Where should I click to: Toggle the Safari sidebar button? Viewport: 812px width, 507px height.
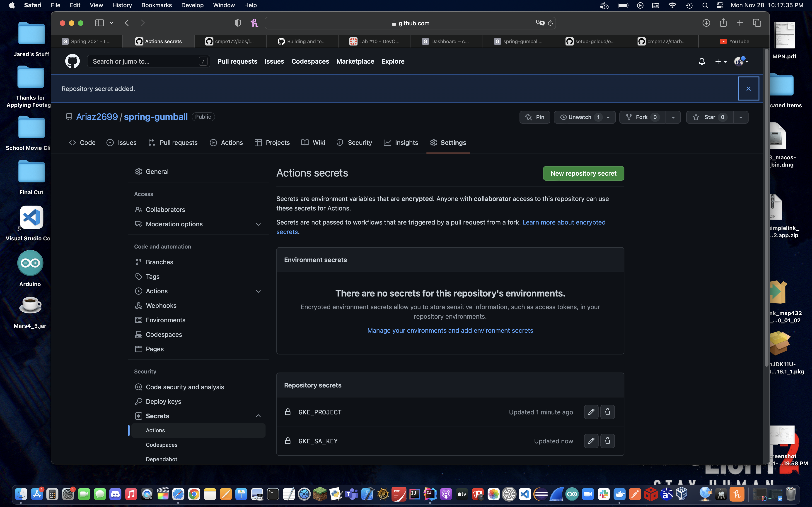(99, 23)
